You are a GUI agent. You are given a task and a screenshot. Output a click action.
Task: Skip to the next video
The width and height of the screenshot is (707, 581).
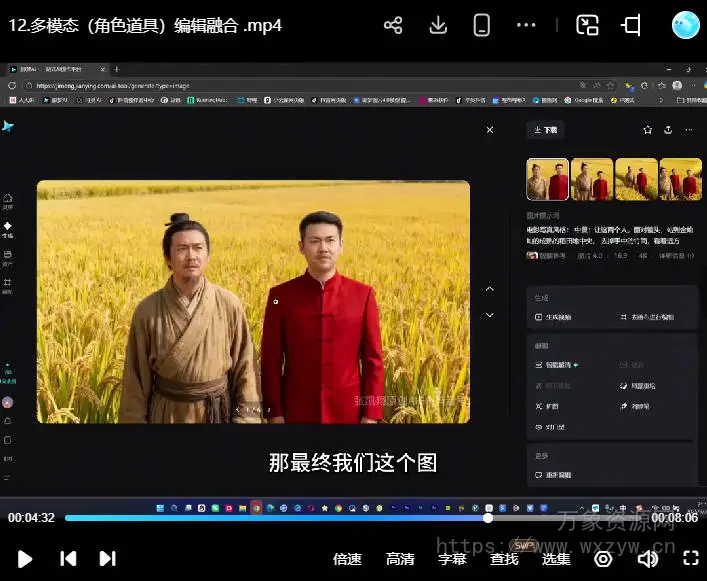[x=107, y=559]
